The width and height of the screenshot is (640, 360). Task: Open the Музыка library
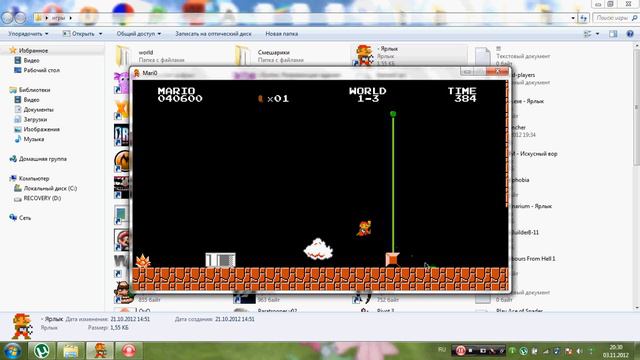click(x=33, y=139)
